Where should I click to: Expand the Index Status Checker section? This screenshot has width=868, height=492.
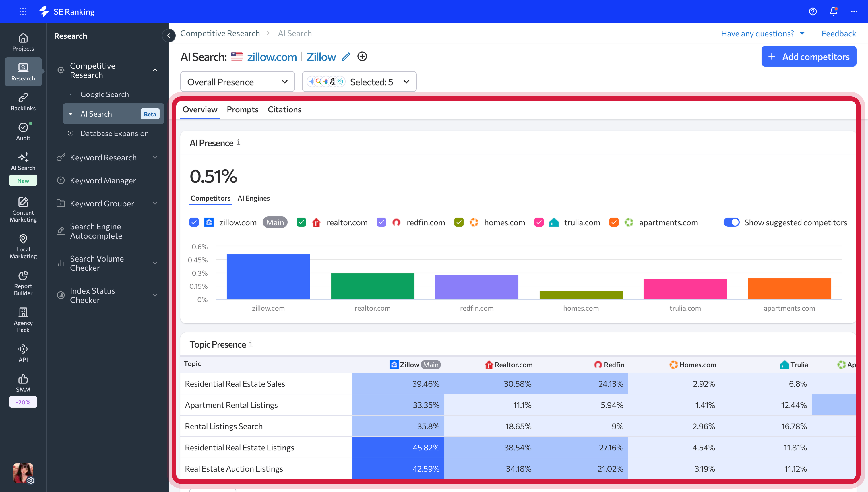(155, 295)
